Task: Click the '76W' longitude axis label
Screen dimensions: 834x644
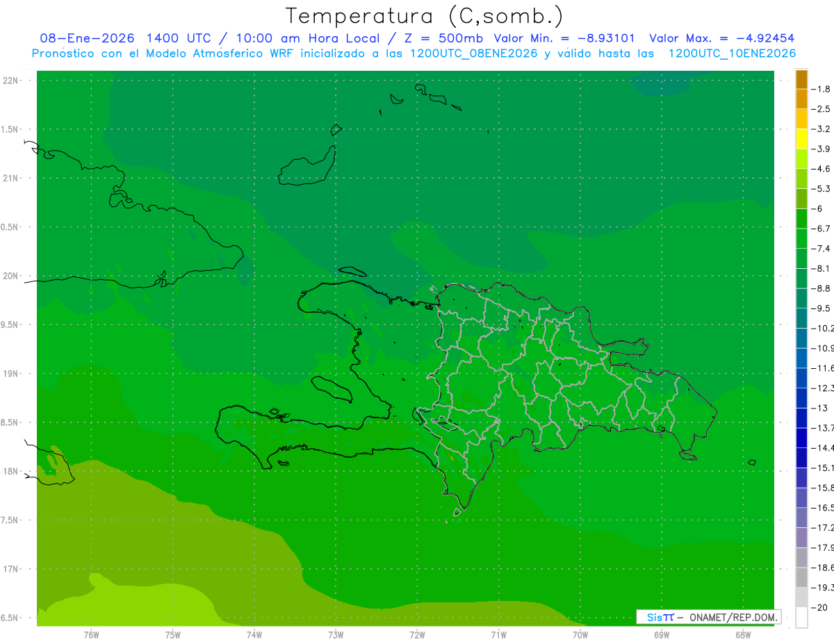Action: (91, 635)
